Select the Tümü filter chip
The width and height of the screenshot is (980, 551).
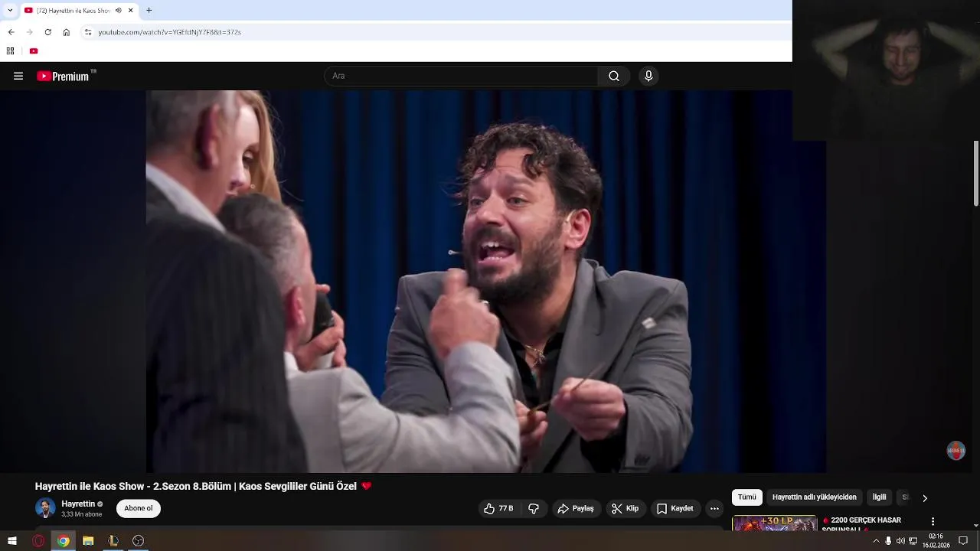coord(747,497)
